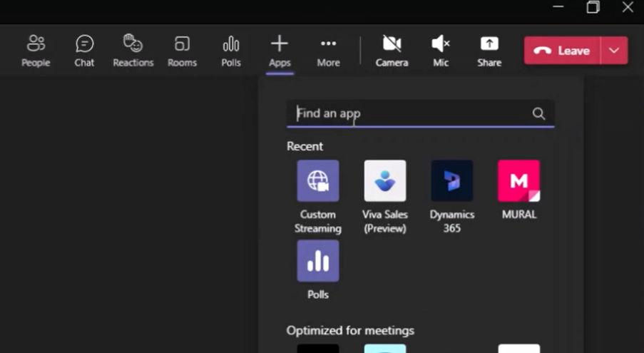The image size is (644, 353).
Task: Add the Custom Streaming app
Action: click(318, 197)
